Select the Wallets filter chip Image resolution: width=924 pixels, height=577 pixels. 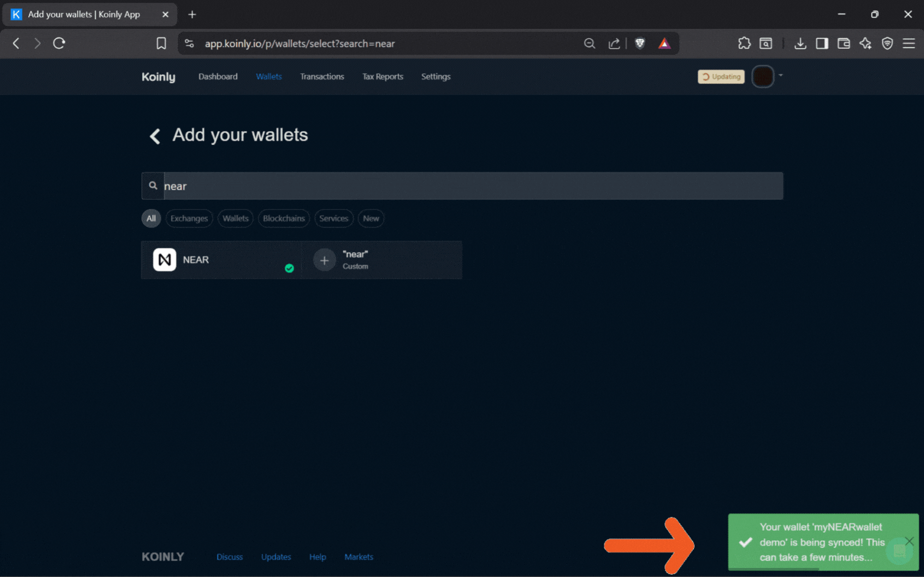pos(235,218)
